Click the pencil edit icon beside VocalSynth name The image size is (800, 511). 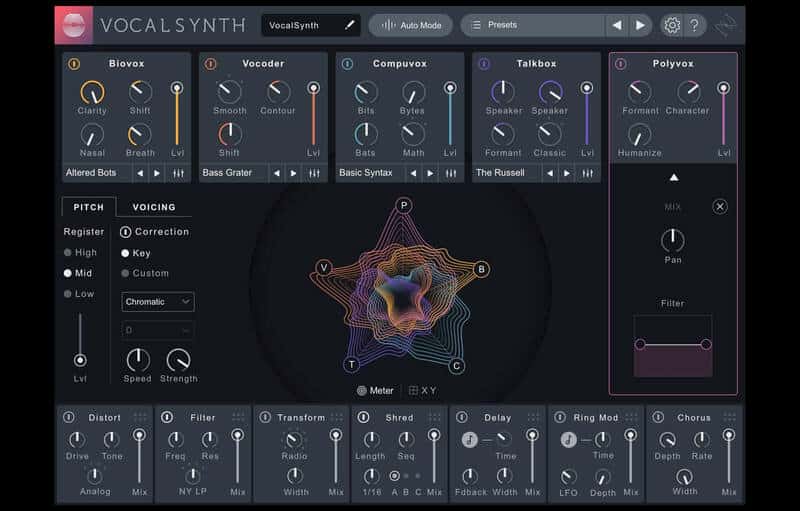coord(350,25)
